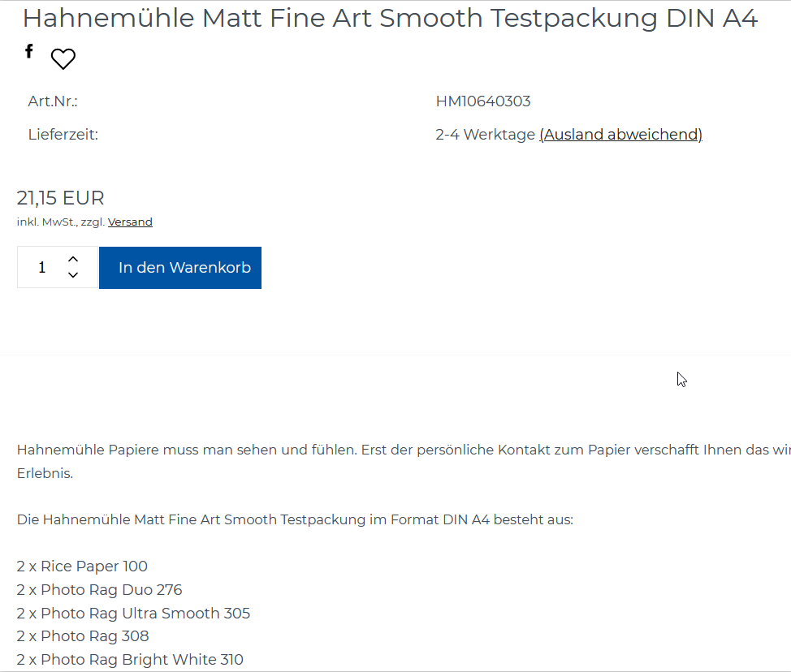Click the quantity input field
The height and width of the screenshot is (672, 791).
(42, 267)
